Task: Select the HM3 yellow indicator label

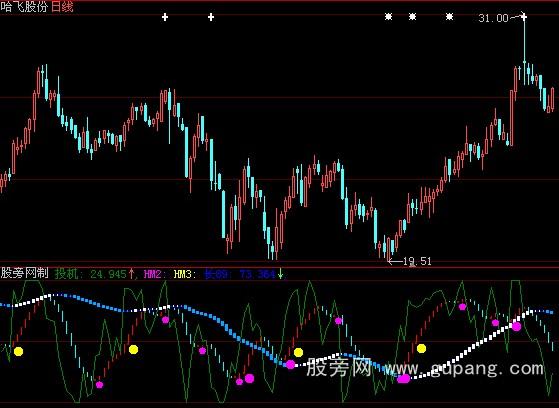Action: pyautogui.click(x=185, y=274)
